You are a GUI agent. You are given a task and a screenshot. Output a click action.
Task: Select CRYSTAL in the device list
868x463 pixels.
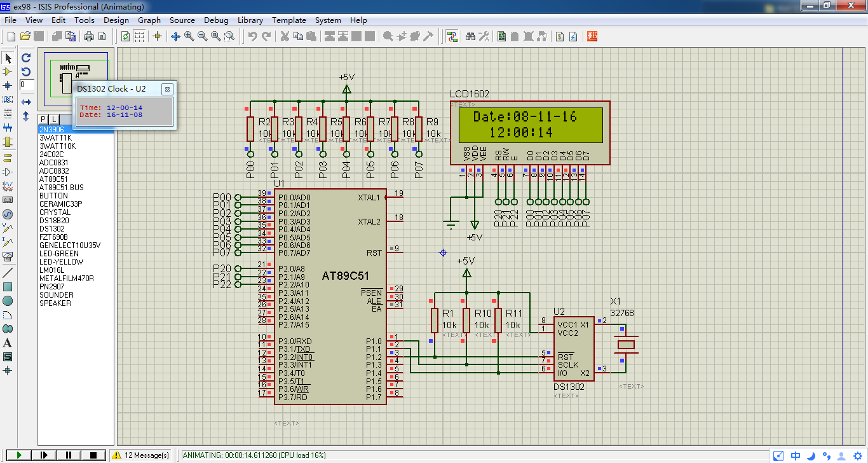(55, 212)
